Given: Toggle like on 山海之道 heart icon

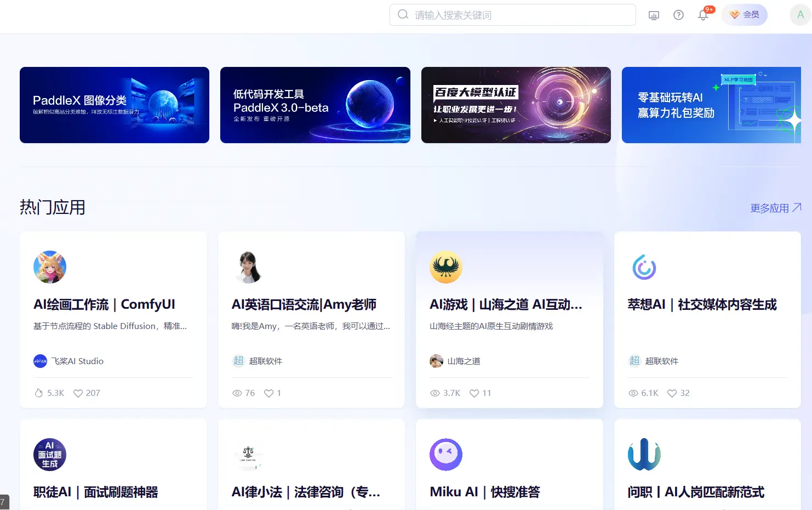Looking at the screenshot, I should coord(473,393).
